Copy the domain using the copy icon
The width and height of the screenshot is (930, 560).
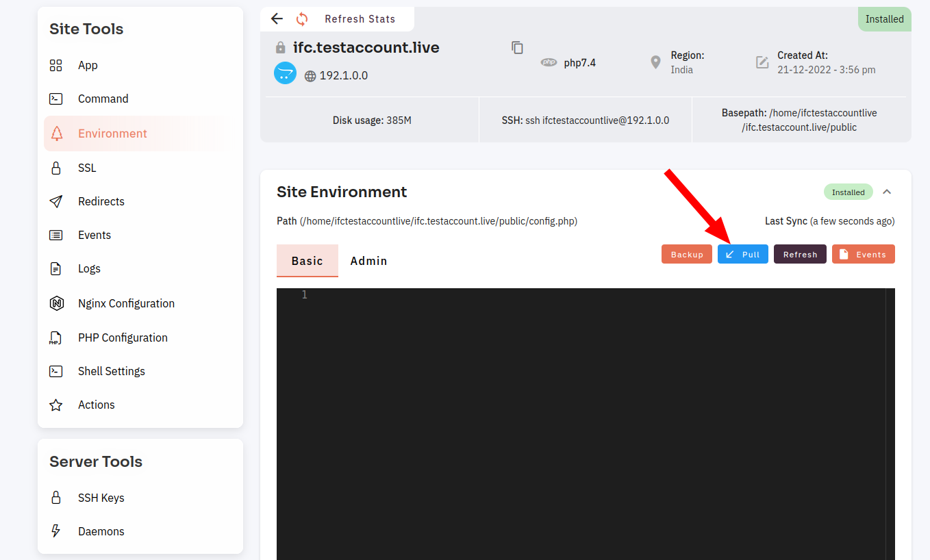[x=518, y=47]
